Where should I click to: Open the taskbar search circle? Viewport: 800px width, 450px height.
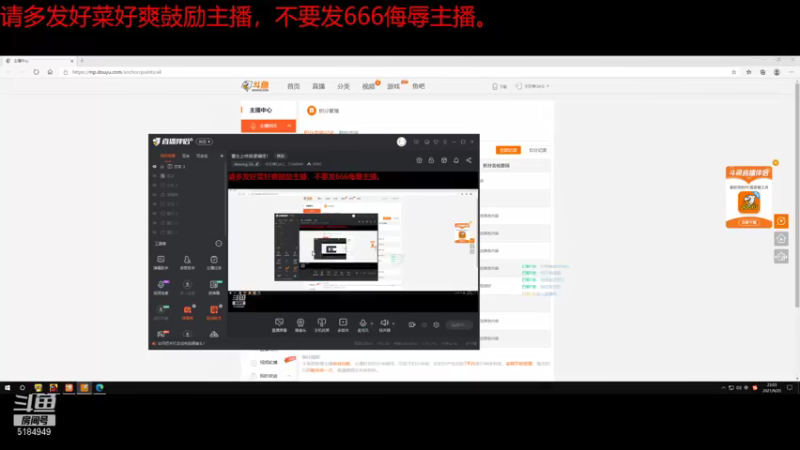point(22,388)
